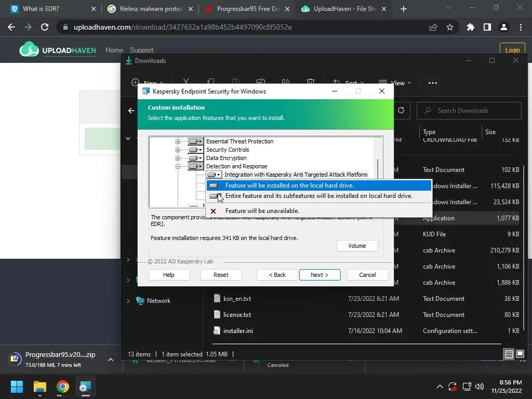This screenshot has height=399, width=532.
Task: Toggle Chrome's side panel icon
Action: tap(487, 27)
